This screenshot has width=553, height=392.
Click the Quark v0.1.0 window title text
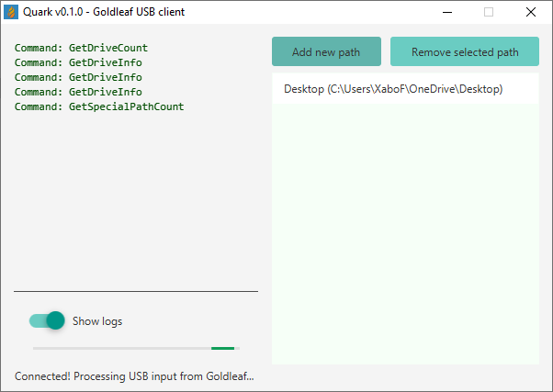[104, 12]
